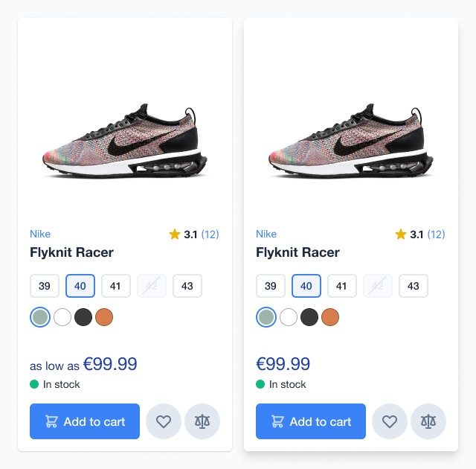
Task: Click the compare scales icon on left card
Action: 202,421
